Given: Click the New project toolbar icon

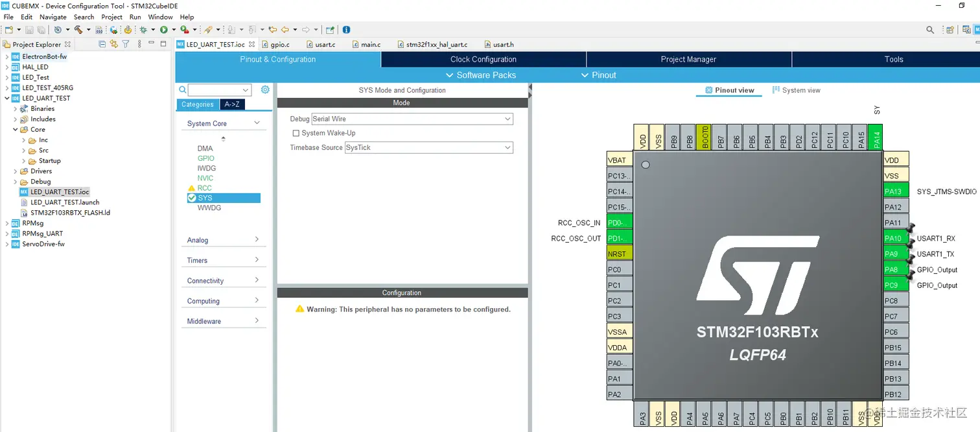Looking at the screenshot, I should click(x=9, y=30).
